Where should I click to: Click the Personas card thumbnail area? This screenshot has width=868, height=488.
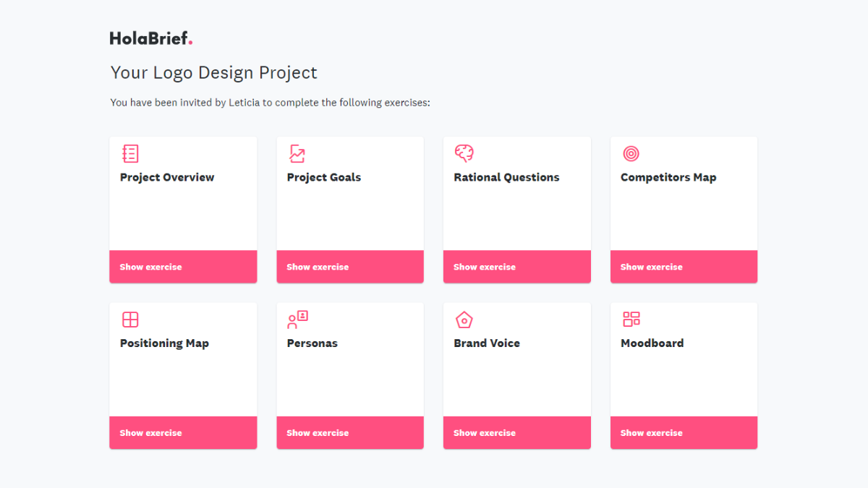click(x=349, y=376)
